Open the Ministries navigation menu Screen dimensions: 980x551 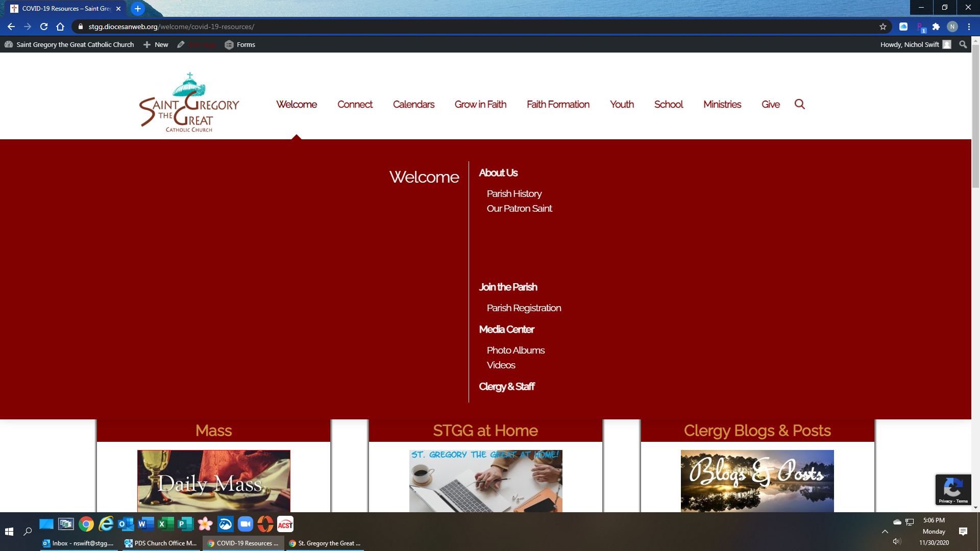(x=722, y=104)
